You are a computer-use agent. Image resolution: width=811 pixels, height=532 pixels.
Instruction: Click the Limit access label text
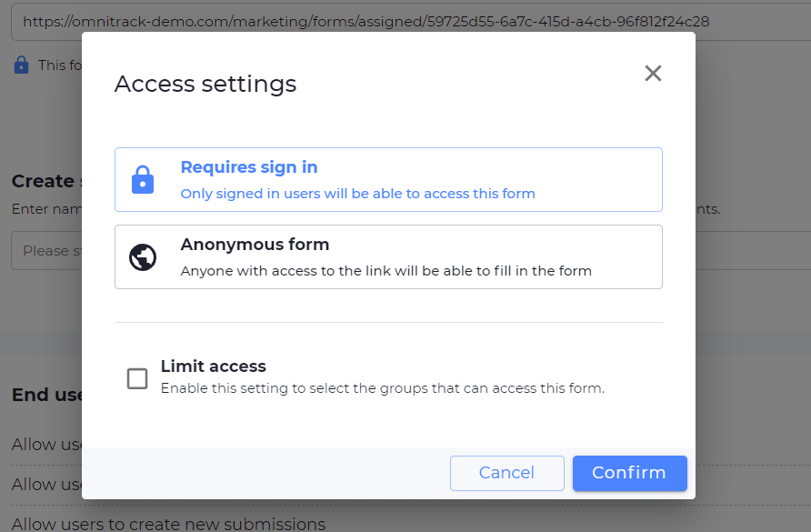tap(213, 366)
